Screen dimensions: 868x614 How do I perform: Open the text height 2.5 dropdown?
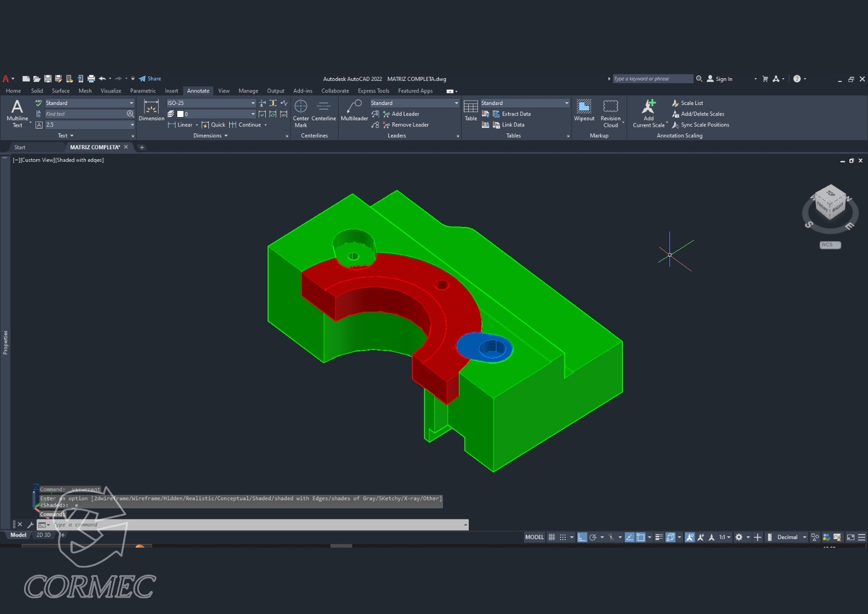[132, 125]
